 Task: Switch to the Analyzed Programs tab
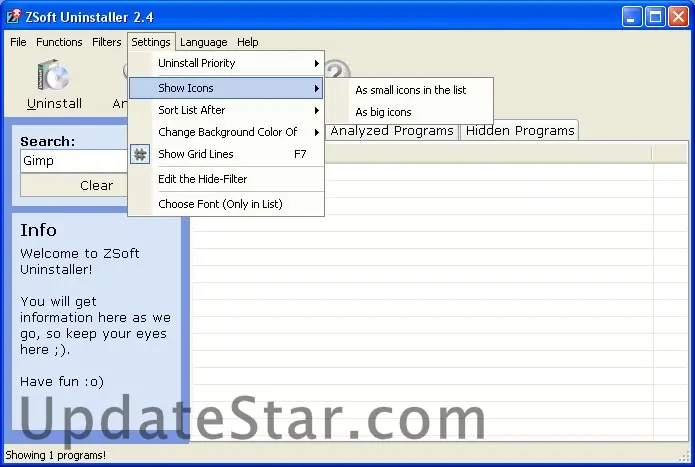pos(392,131)
